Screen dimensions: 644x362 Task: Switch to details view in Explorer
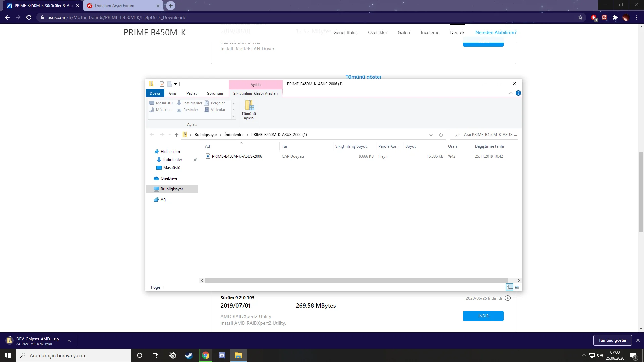[509, 287]
